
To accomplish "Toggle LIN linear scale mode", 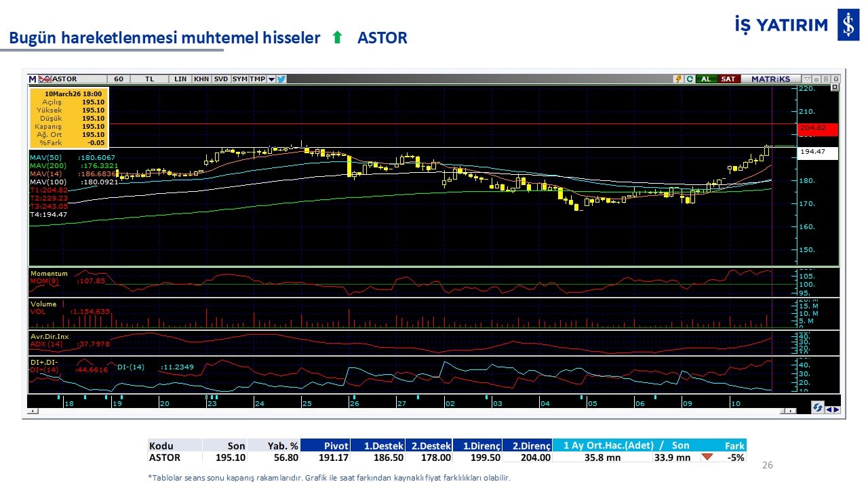I will (x=180, y=79).
